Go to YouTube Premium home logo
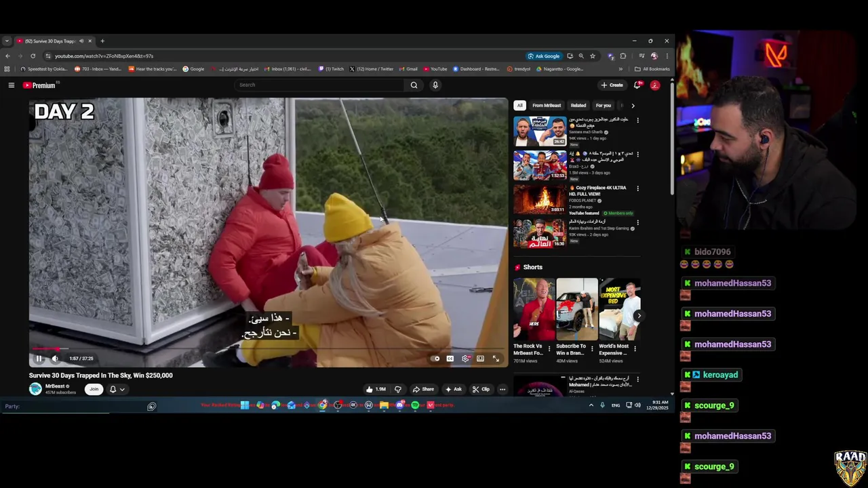 (39, 85)
